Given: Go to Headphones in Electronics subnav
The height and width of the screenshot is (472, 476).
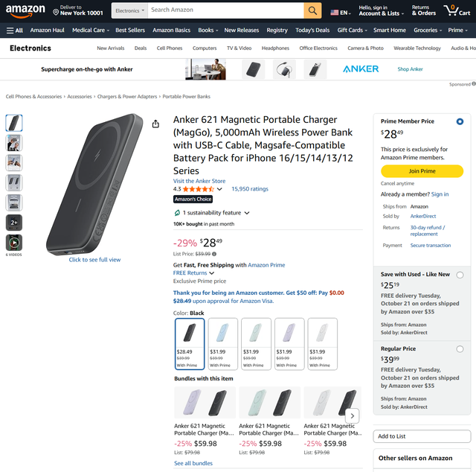Looking at the screenshot, I should 275,48.
